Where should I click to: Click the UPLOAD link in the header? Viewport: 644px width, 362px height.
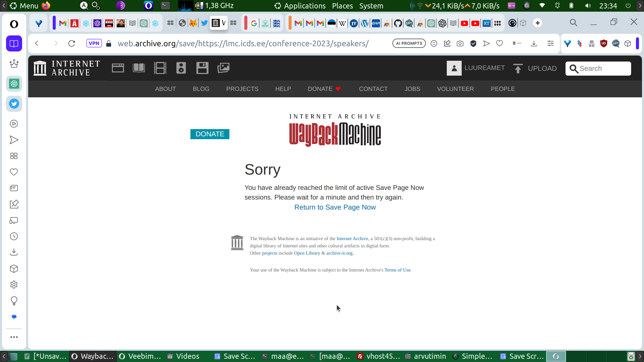[535, 68]
